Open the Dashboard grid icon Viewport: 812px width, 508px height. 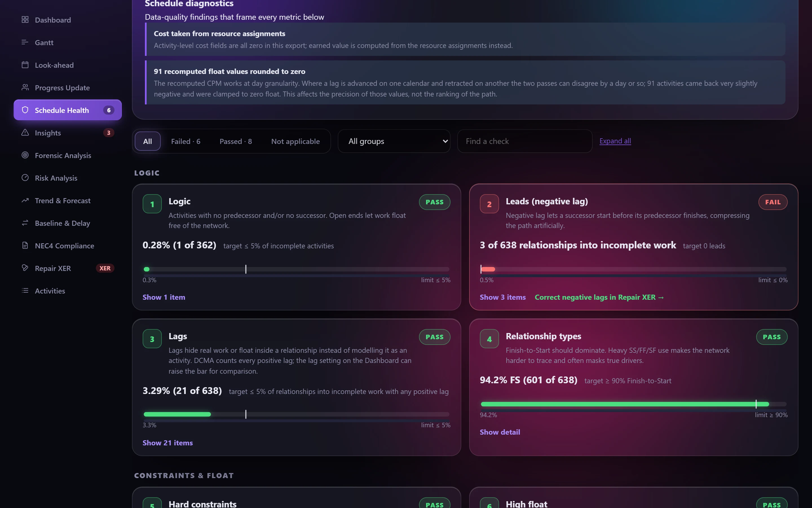(x=25, y=20)
